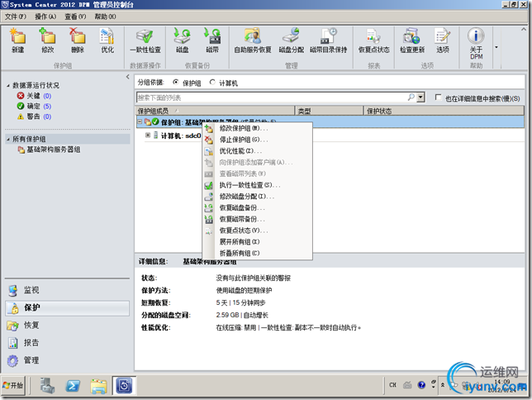Click the 删除 toolbar icon
The width and height of the screenshot is (532, 400).
[x=78, y=40]
